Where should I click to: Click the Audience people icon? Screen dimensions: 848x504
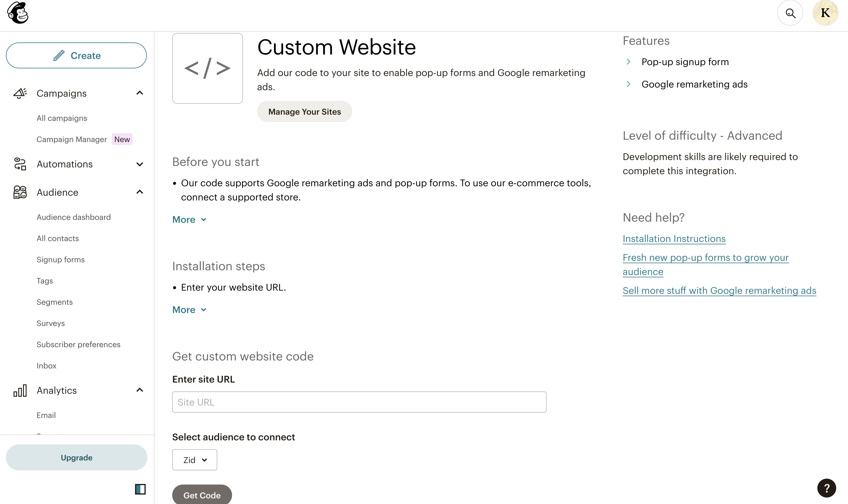coord(20,192)
